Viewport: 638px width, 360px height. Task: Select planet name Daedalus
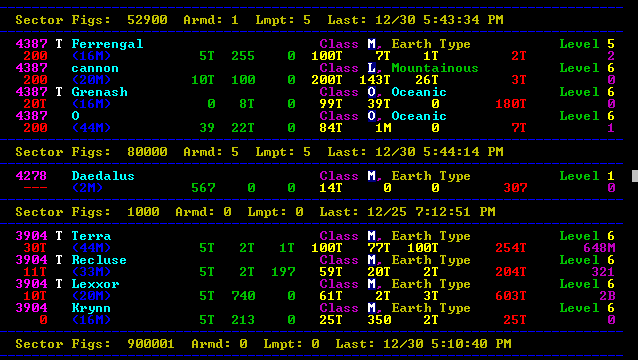(x=103, y=176)
